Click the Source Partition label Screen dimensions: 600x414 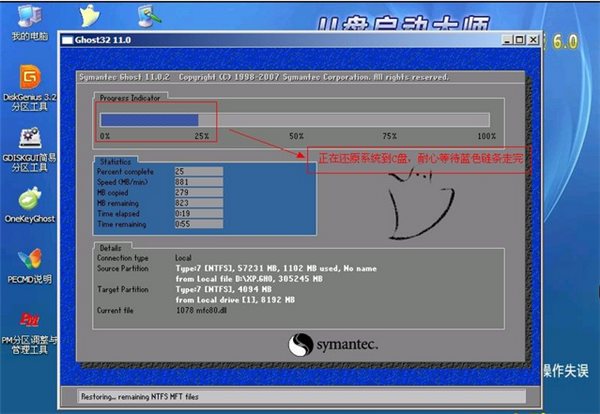[122, 269]
